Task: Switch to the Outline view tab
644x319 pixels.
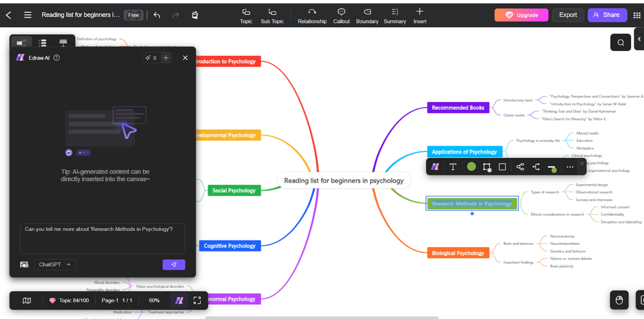Action: pos(42,42)
